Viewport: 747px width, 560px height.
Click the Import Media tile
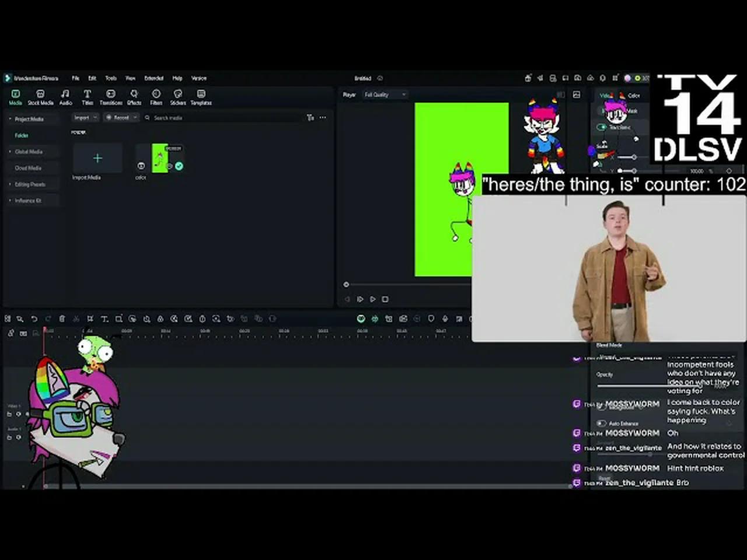click(x=97, y=158)
